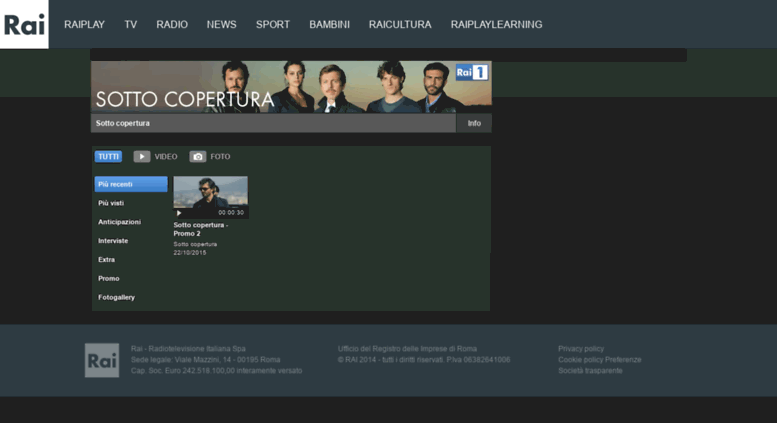The image size is (777, 423).
Task: Select the TUTTI filter button
Action: (x=108, y=157)
